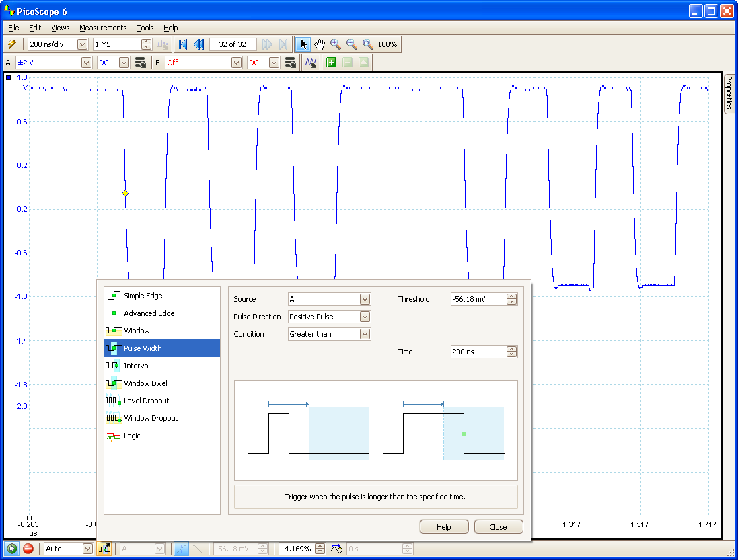The image size is (738, 560).
Task: Open the timebase 200 ns/div dropdown
Action: (82, 44)
